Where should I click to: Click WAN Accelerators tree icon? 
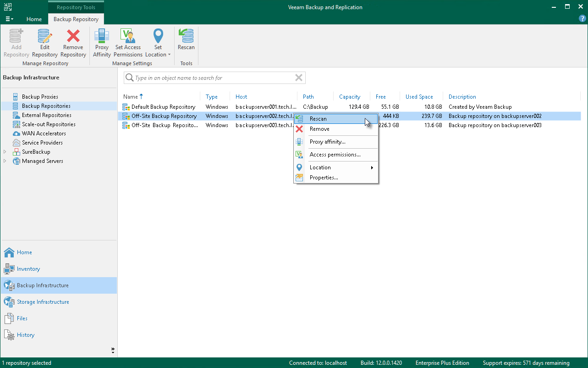[16, 134]
